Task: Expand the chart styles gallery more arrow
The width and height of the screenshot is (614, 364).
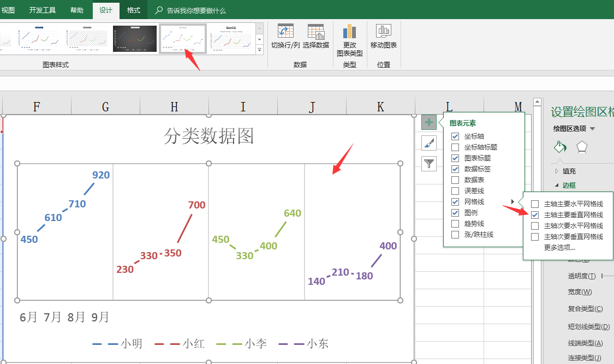Action: tap(259, 50)
